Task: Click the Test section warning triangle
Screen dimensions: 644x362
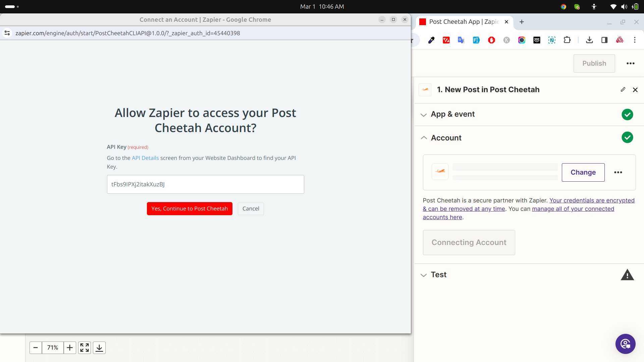Action: point(627,275)
